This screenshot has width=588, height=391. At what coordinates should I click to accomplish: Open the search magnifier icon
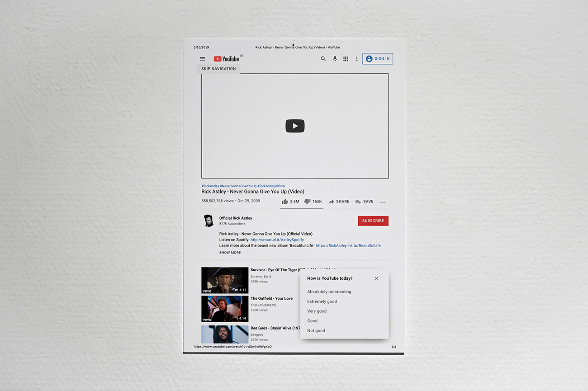click(x=323, y=59)
